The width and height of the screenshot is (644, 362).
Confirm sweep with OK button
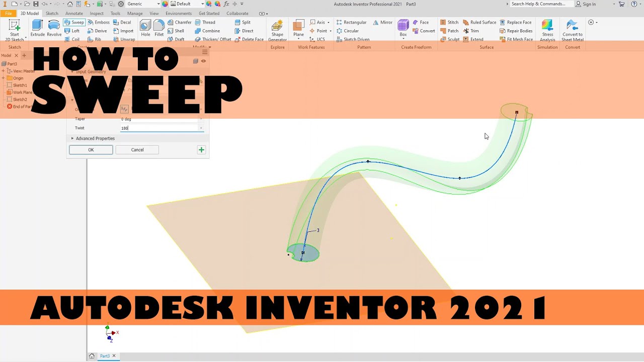[91, 150]
